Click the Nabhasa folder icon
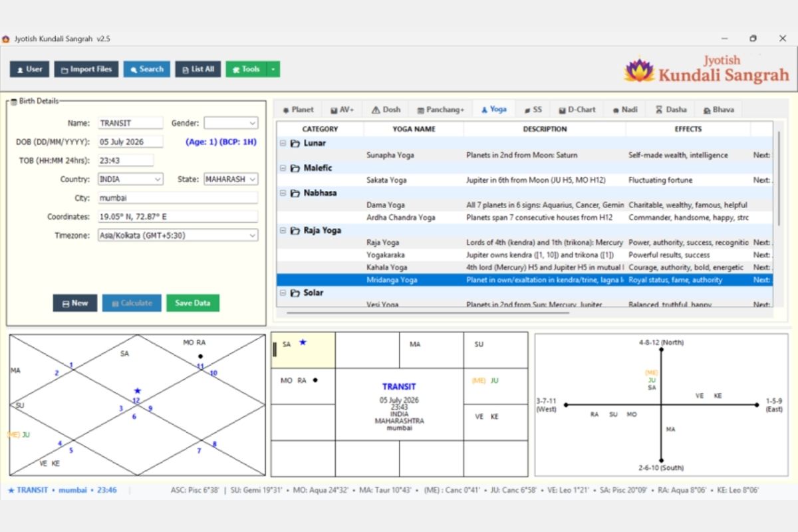The image size is (798, 532). click(295, 193)
